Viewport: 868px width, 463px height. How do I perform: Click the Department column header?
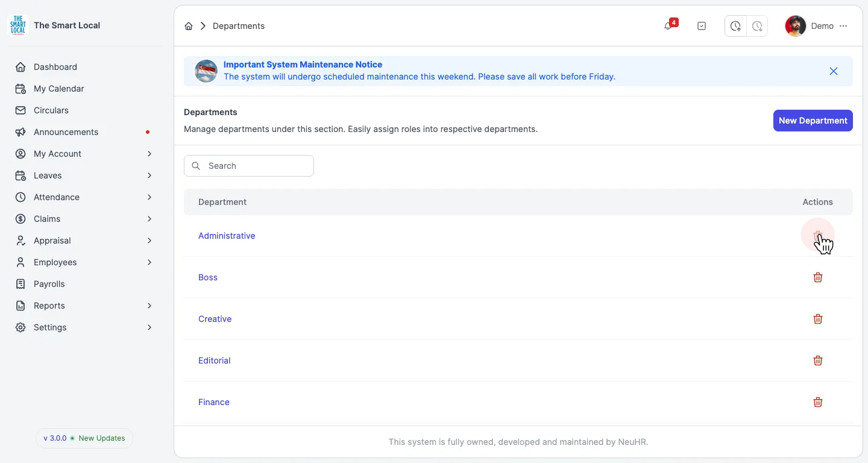click(x=222, y=202)
